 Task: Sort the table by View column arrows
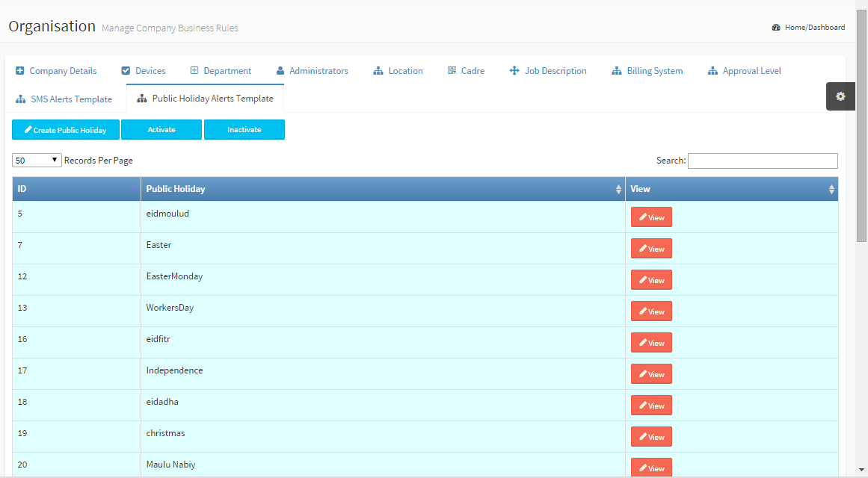coord(831,190)
